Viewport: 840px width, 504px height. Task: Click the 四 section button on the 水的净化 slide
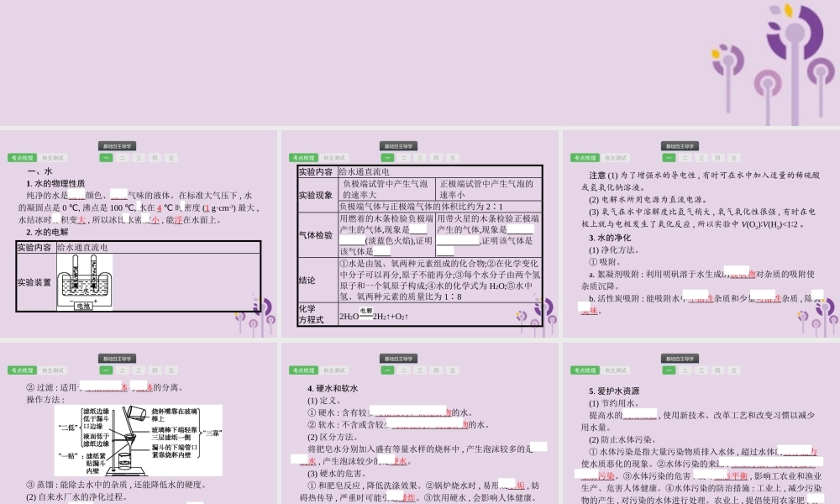click(717, 158)
